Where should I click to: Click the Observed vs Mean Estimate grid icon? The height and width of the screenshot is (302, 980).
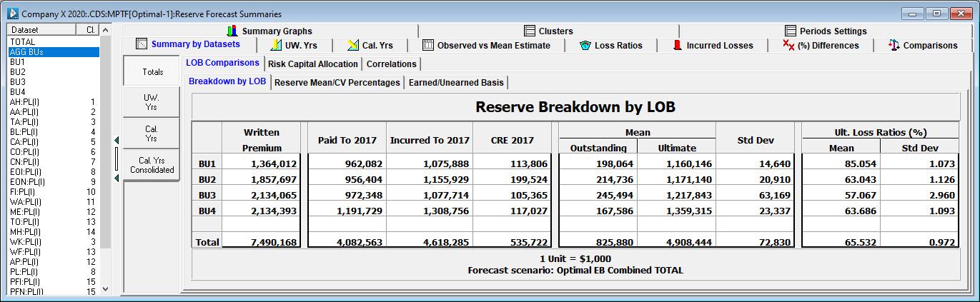[x=428, y=45]
